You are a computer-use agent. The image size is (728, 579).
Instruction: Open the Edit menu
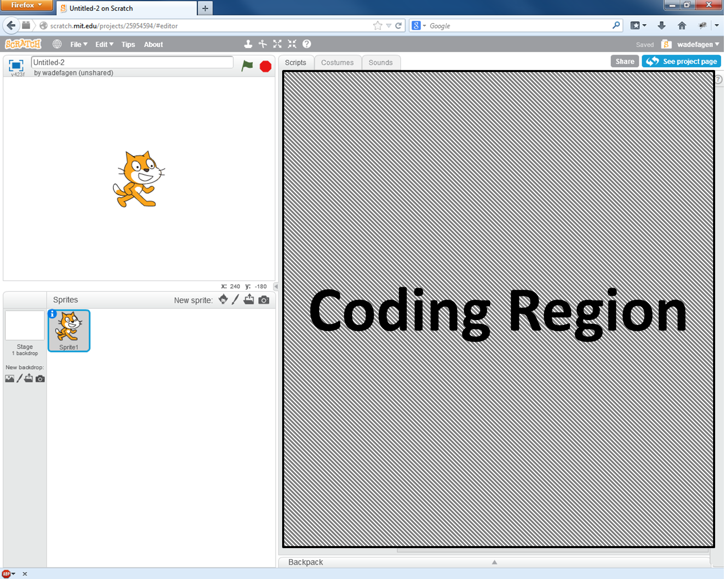[104, 45]
